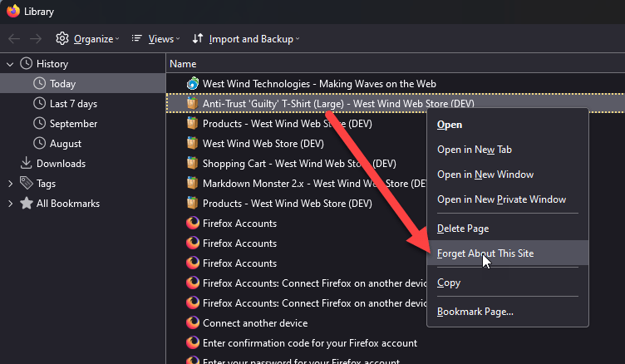Viewport: 625px width, 364px height.
Task: Click the All Bookmarks star icon
Action: click(27, 203)
